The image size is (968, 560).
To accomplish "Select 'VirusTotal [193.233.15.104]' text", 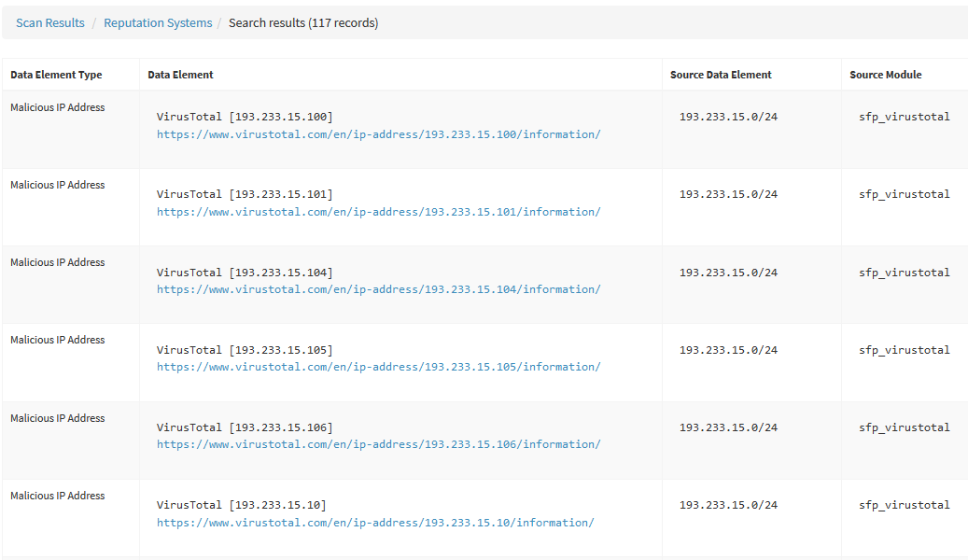I will coord(245,273).
